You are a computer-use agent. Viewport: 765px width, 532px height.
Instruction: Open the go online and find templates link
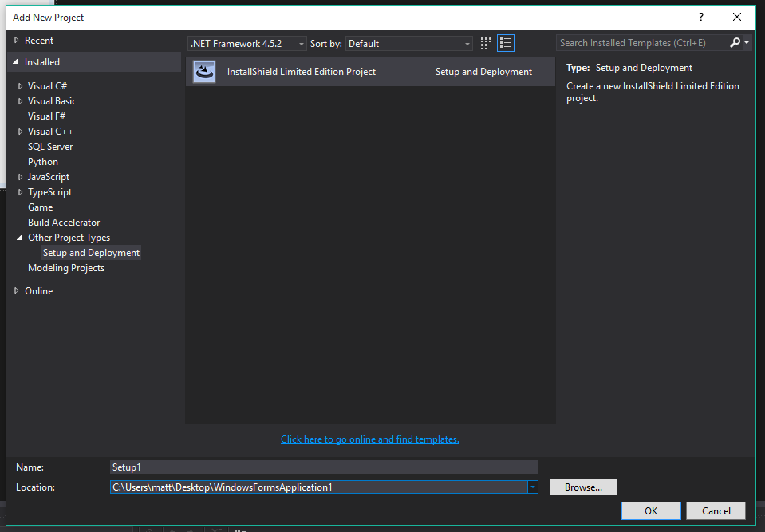[x=370, y=439]
